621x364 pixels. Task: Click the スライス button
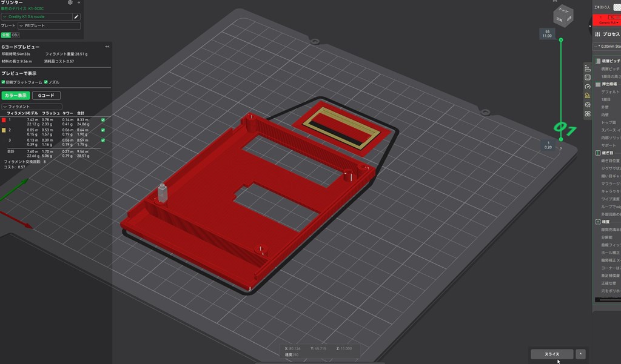tap(552, 354)
